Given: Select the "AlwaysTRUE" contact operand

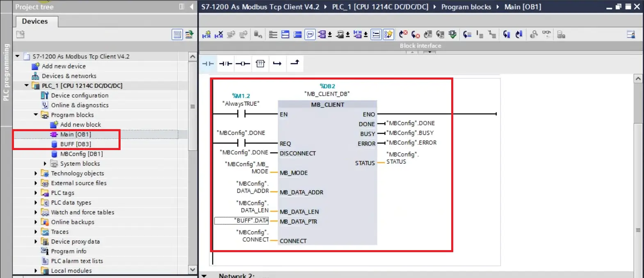Looking at the screenshot, I should coord(241,104).
